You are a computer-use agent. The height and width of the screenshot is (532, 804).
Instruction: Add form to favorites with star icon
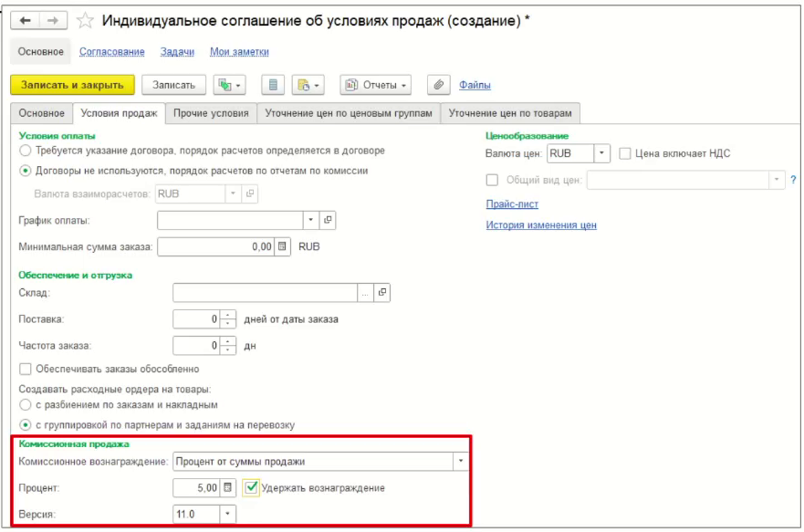(x=85, y=20)
